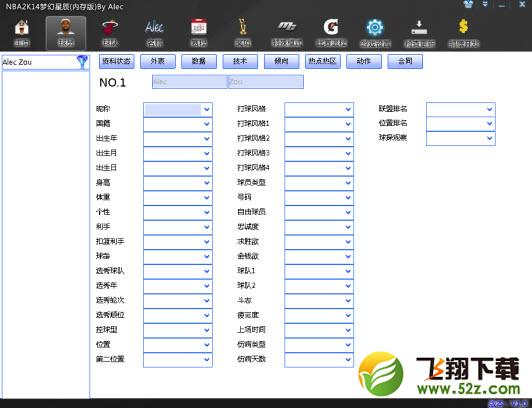
Task: Open the 合同 tab
Action: 405,61
